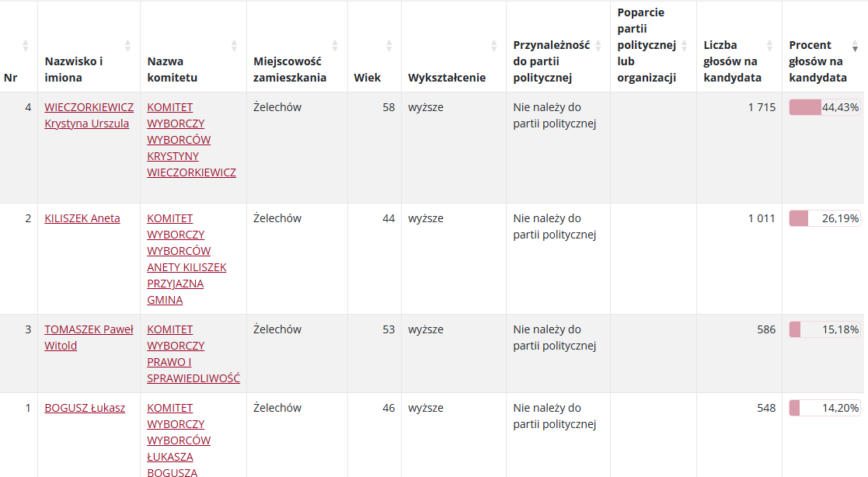Sort by Nazwa komitetu arrow icon
Screen dimensions: 868x477
click(234, 46)
